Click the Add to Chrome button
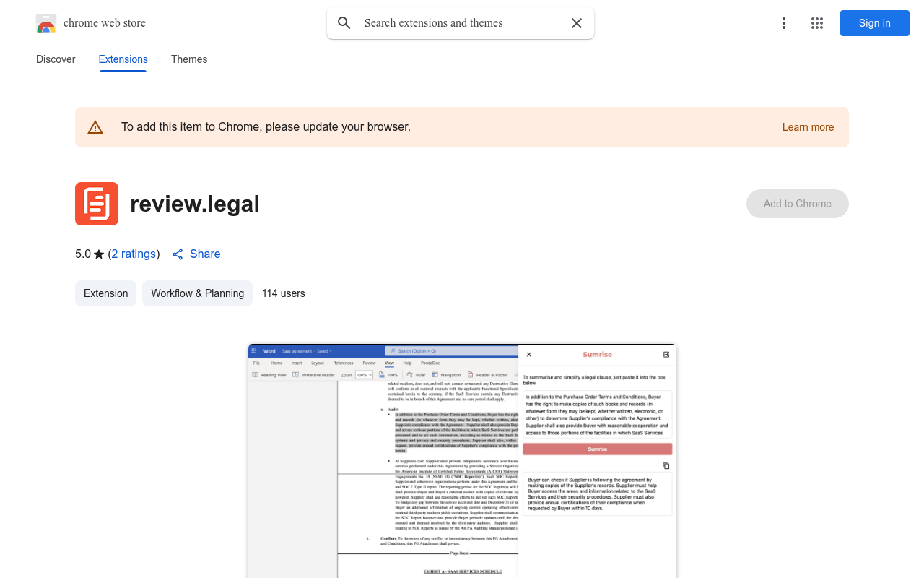Image resolution: width=924 pixels, height=578 pixels. coord(798,204)
